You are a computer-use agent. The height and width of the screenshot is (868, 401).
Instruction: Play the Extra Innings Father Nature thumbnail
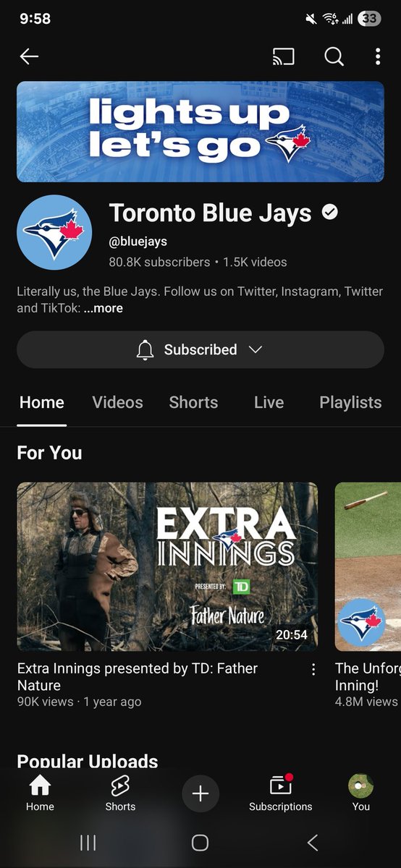167,566
